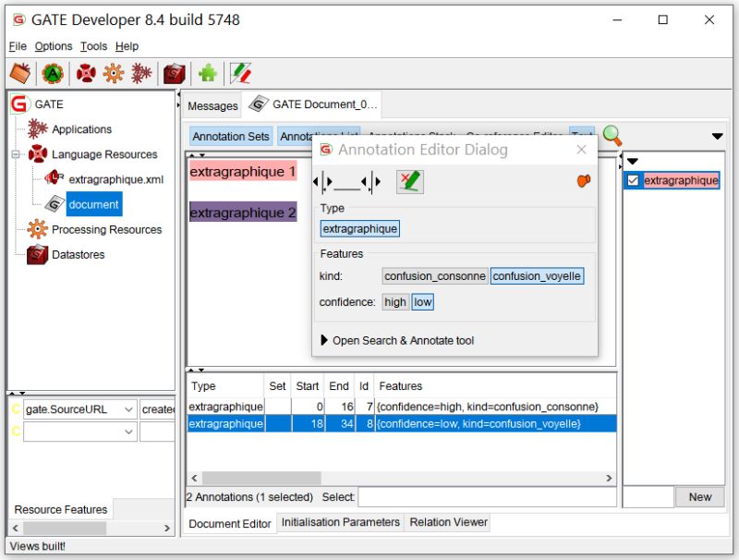Select confusion_consonne kind value
The image size is (739, 560).
tap(434, 275)
